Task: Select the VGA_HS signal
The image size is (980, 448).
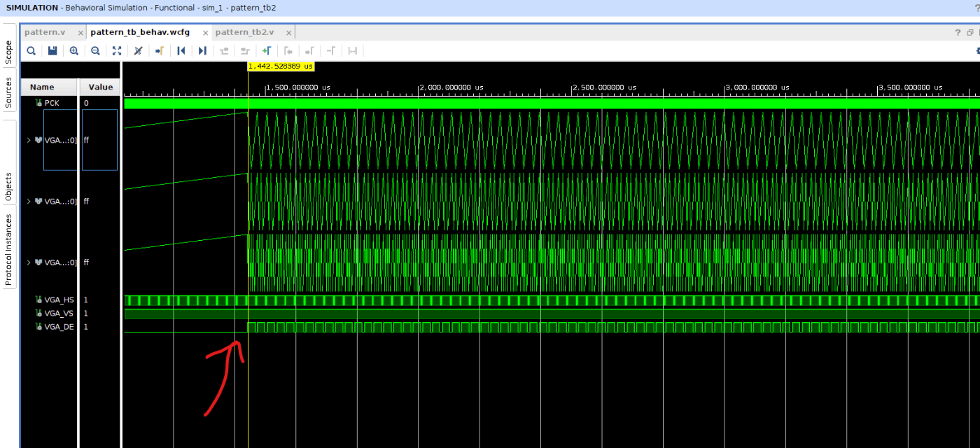Action: coord(59,300)
